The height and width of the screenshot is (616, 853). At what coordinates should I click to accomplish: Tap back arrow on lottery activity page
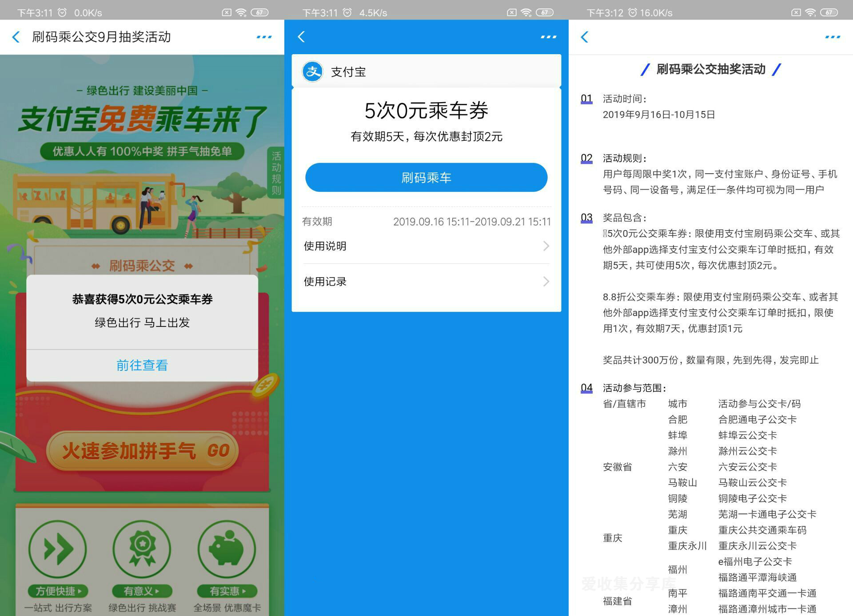[x=16, y=37]
